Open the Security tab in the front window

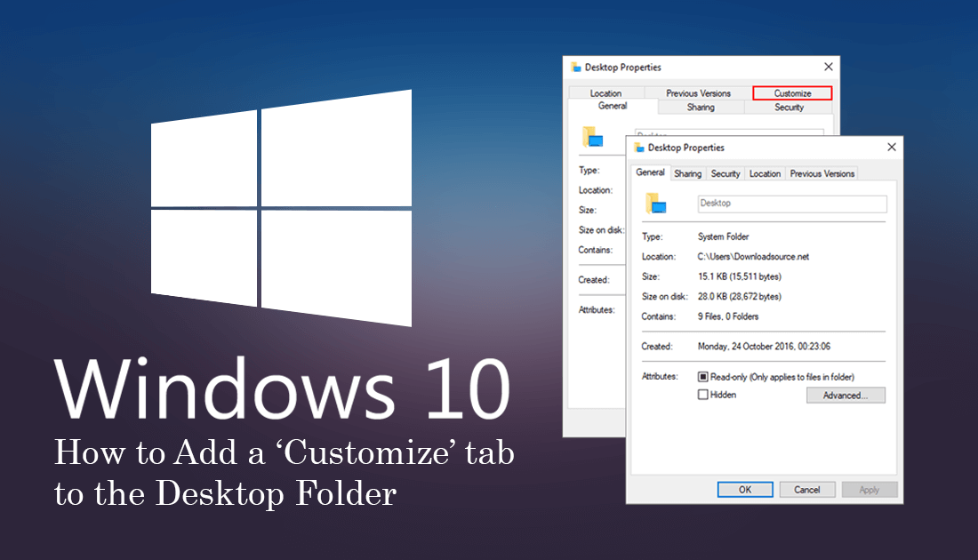click(x=725, y=174)
